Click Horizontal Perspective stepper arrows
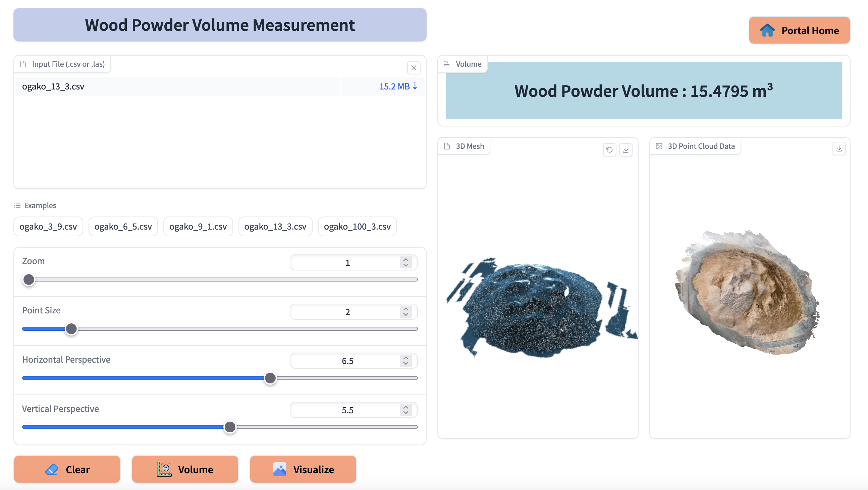 point(406,361)
